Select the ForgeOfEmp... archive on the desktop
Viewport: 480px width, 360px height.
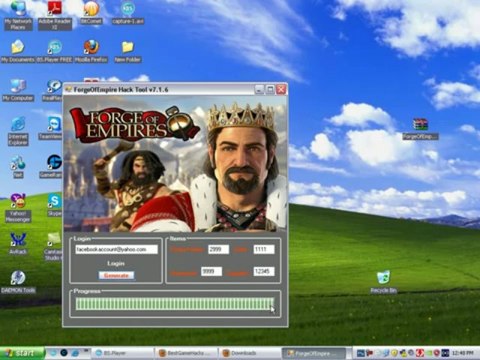click(420, 129)
